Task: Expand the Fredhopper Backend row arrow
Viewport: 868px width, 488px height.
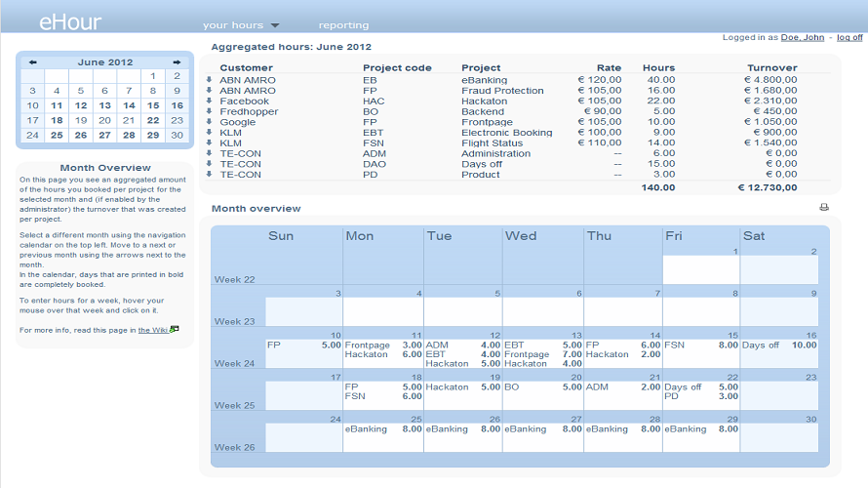Action: [210, 111]
